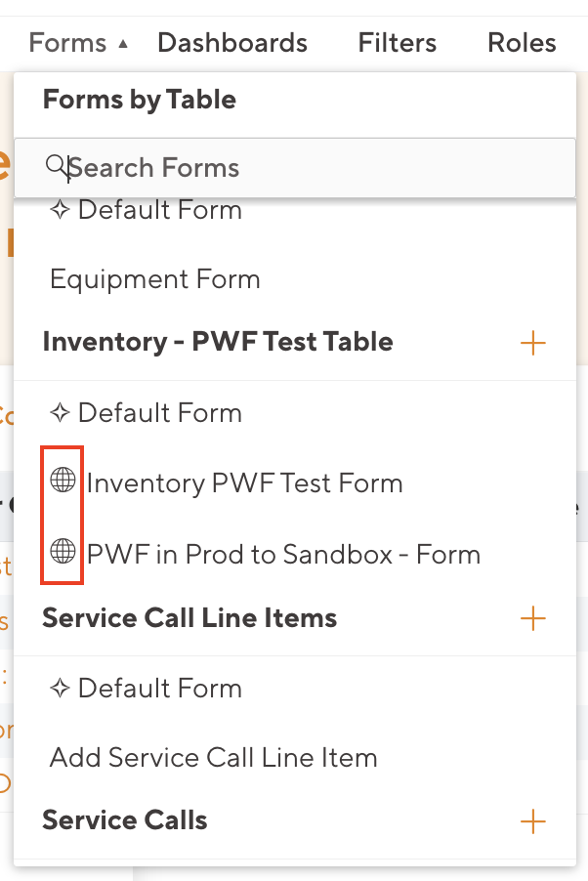The width and height of the screenshot is (588, 881).
Task: Go to the Roles menu
Action: tap(522, 43)
